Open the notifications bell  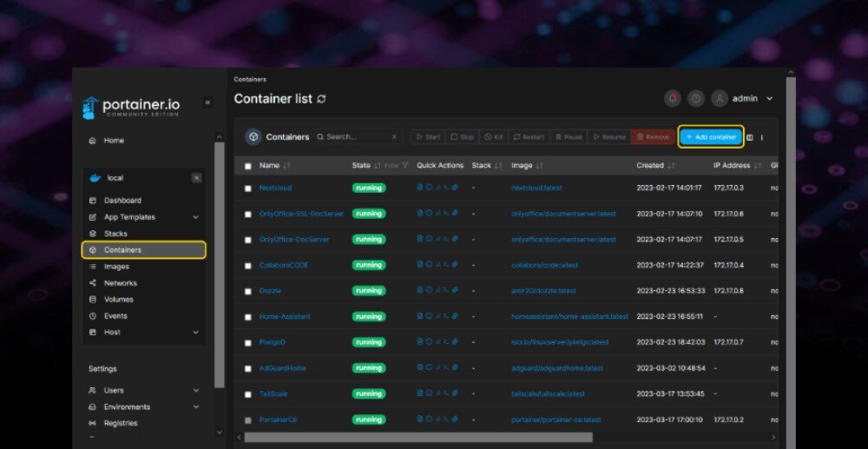tap(673, 98)
